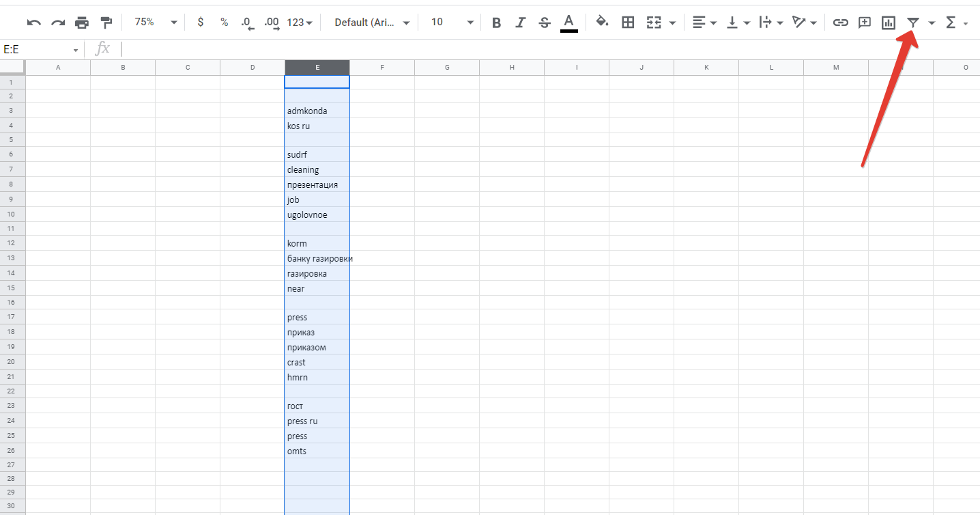Screen dimensions: 980x515
Task: Toggle Bold formatting
Action: click(496, 23)
